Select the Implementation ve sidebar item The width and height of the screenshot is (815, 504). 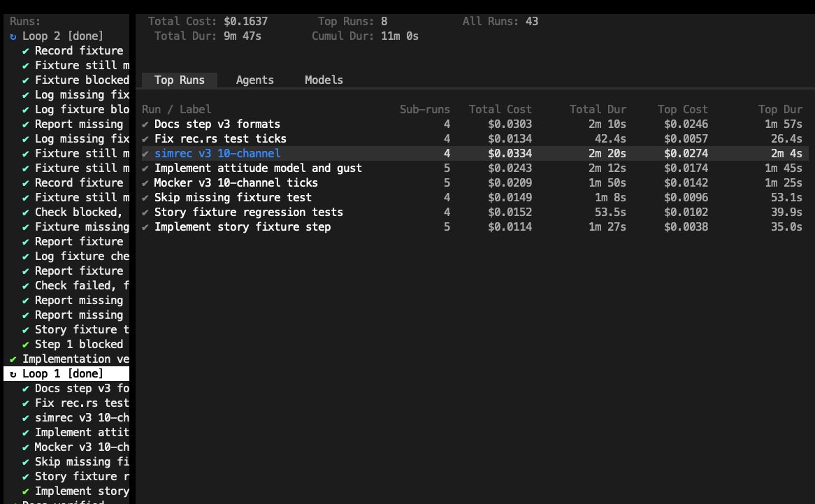[x=76, y=359]
